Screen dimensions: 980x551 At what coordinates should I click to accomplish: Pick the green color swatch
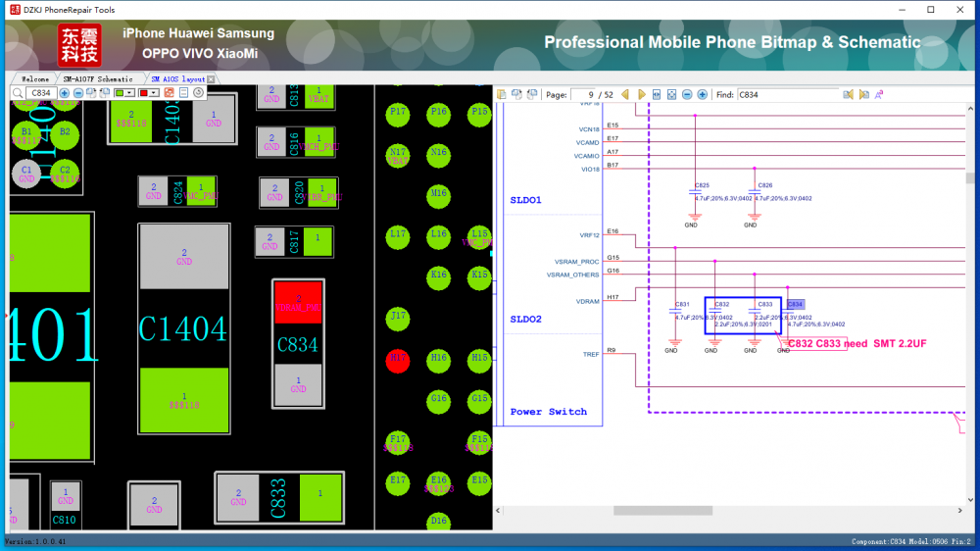pyautogui.click(x=120, y=93)
